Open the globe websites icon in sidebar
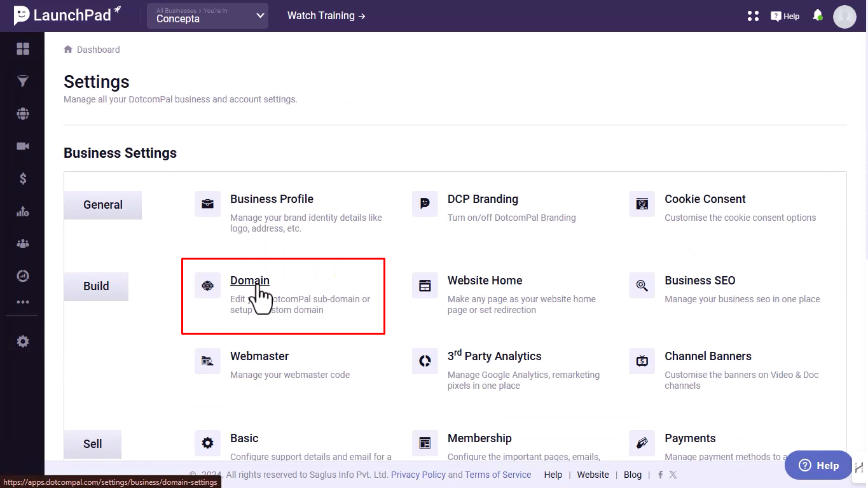Screen dimensions: 868x488 coord(23,114)
